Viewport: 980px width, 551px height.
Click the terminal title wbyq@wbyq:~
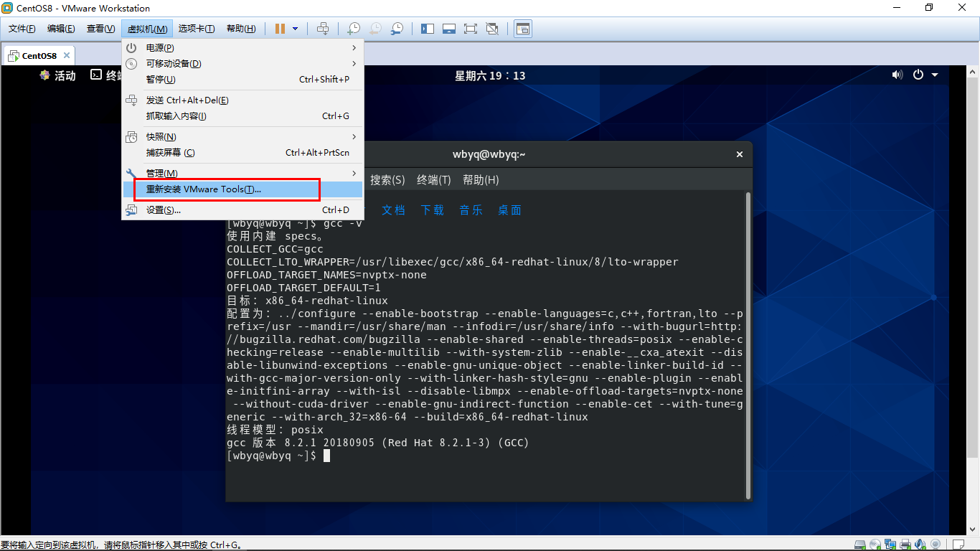pos(490,154)
